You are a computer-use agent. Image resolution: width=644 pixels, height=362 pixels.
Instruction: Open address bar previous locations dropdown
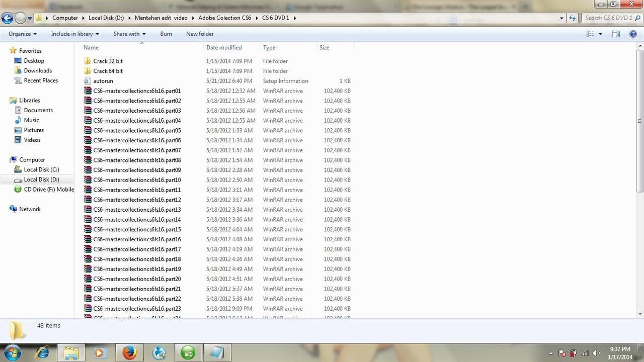(561, 18)
